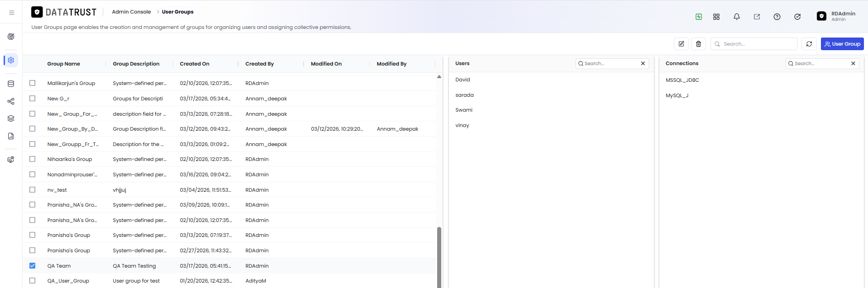Click AdityaM in Created By column
Screen dimensions: 868x288
[256, 281]
